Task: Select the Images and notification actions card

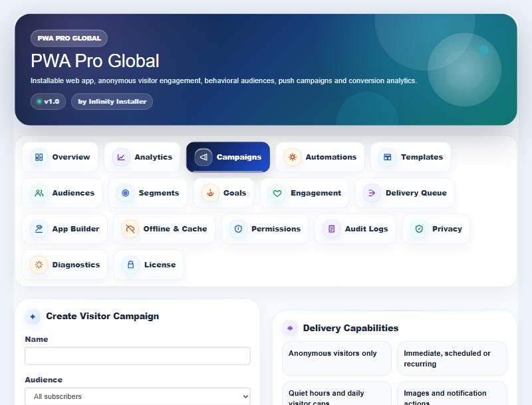Action: click(x=452, y=394)
